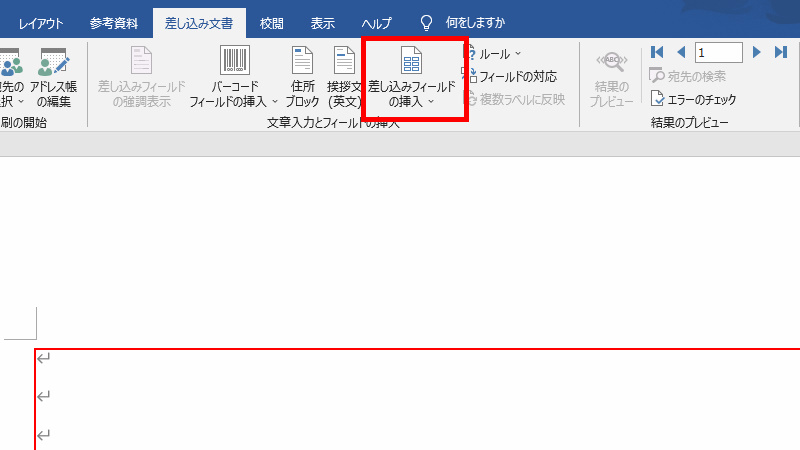Expand the Insert Merge Field dropdown arrow
The height and width of the screenshot is (450, 800).
coord(431,102)
